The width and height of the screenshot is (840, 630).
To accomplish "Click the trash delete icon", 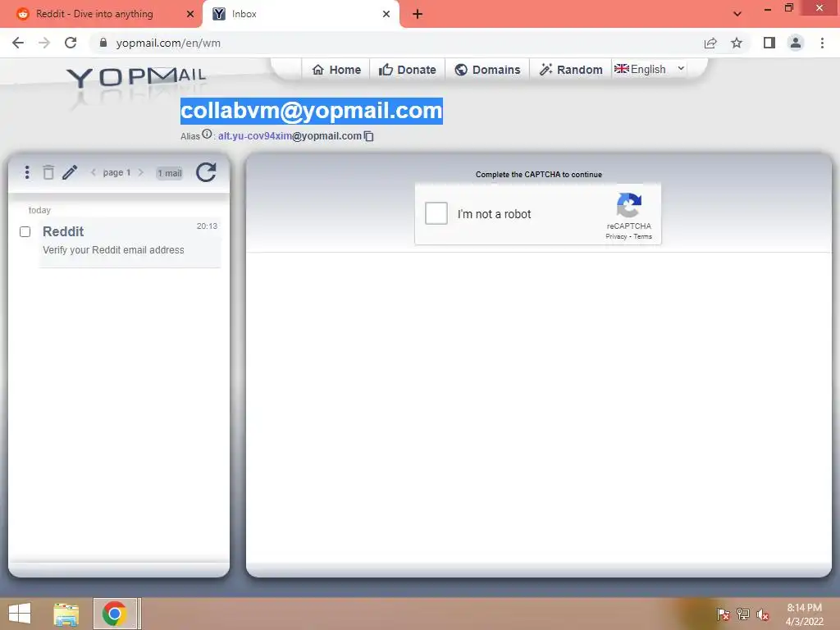I will 48,172.
